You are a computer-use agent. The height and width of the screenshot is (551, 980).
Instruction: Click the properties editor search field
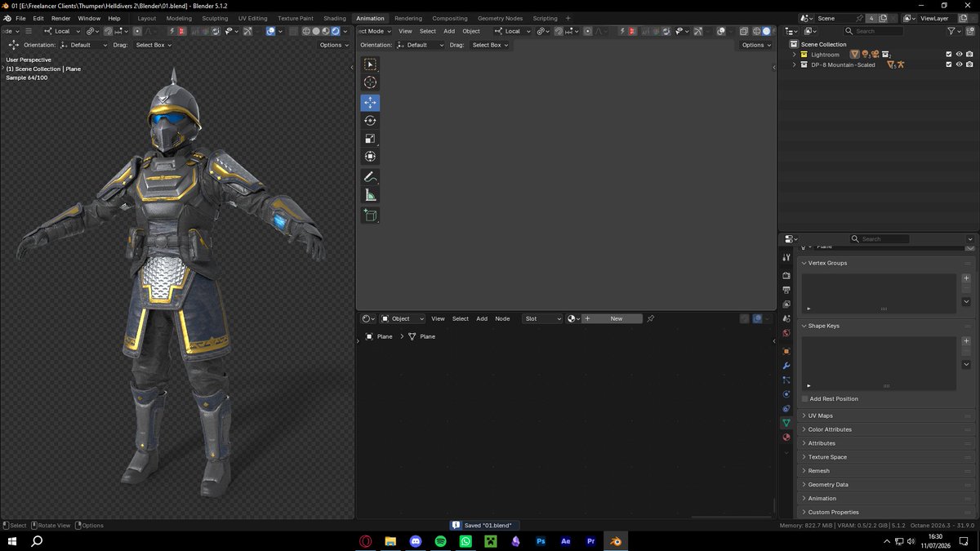tap(880, 238)
